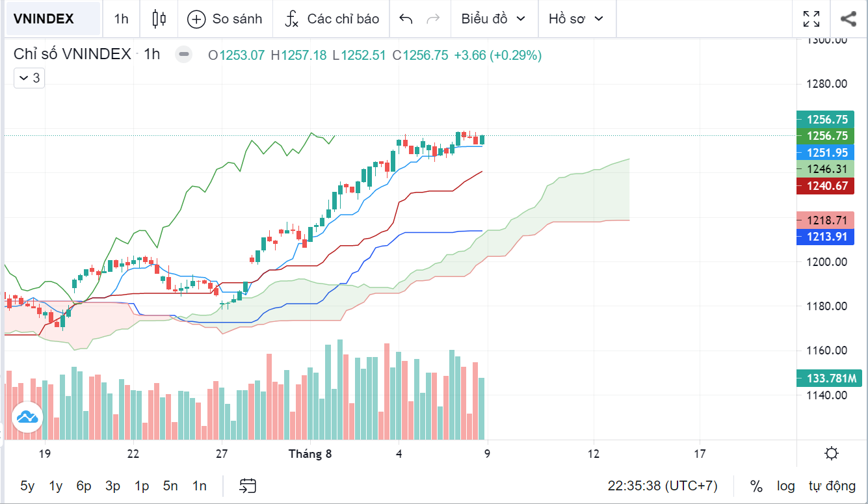Click the share chart icon
Screen dimensions: 868x504
[x=848, y=19]
